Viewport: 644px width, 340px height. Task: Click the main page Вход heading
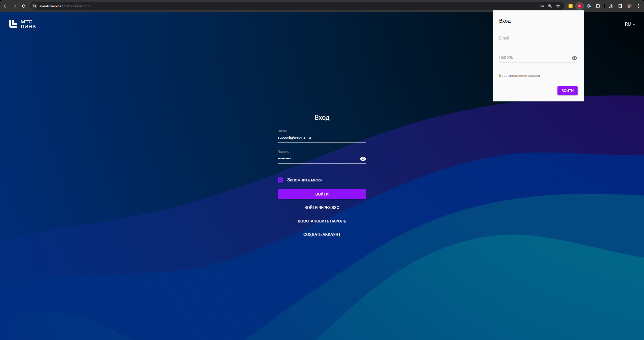tap(322, 118)
